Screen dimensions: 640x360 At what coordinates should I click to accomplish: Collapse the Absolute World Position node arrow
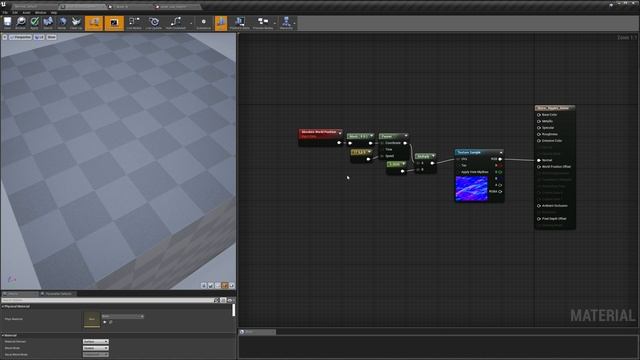click(x=340, y=133)
